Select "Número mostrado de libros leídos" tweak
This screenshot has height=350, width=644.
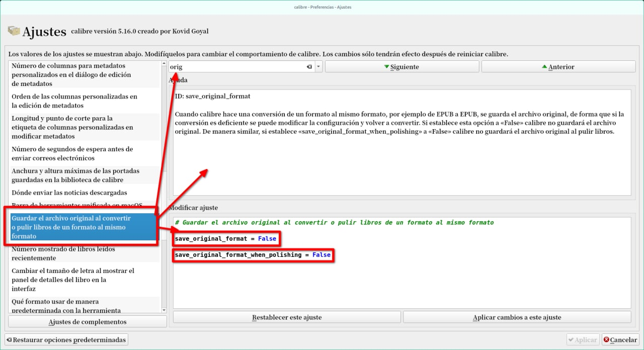pyautogui.click(x=85, y=253)
